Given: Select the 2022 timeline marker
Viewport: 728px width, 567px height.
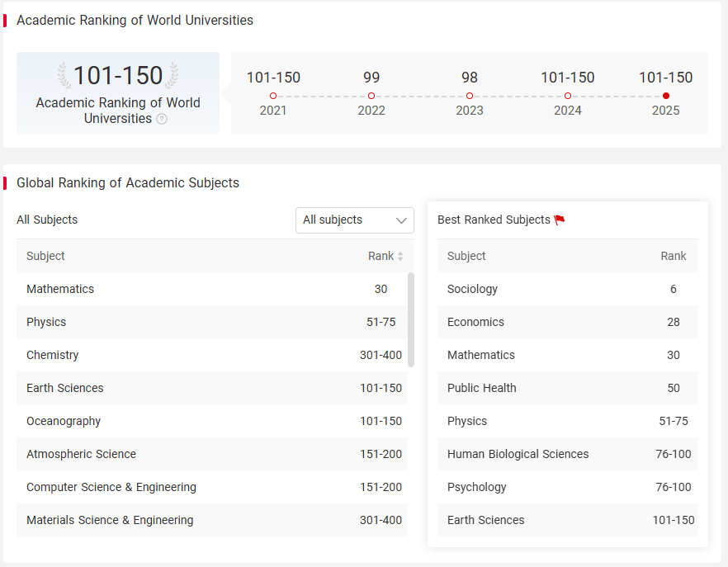Looking at the screenshot, I should (371, 96).
